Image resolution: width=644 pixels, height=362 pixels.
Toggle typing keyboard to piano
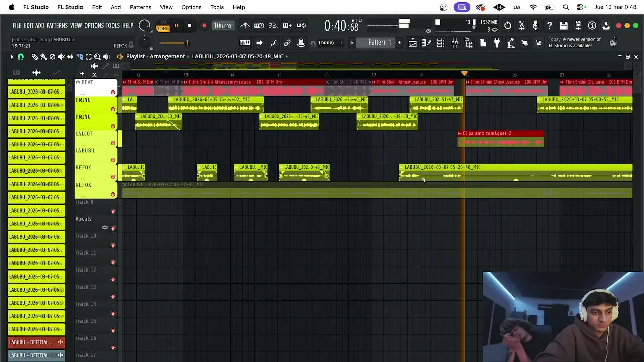(x=245, y=43)
